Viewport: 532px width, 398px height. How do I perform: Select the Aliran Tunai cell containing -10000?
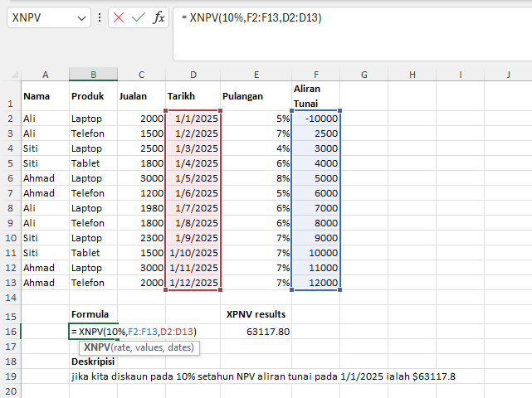point(315,119)
